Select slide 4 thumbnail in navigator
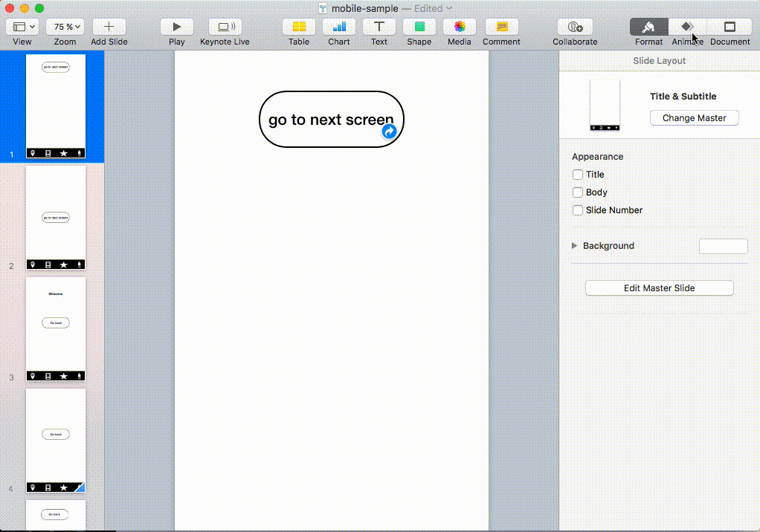 [x=56, y=441]
